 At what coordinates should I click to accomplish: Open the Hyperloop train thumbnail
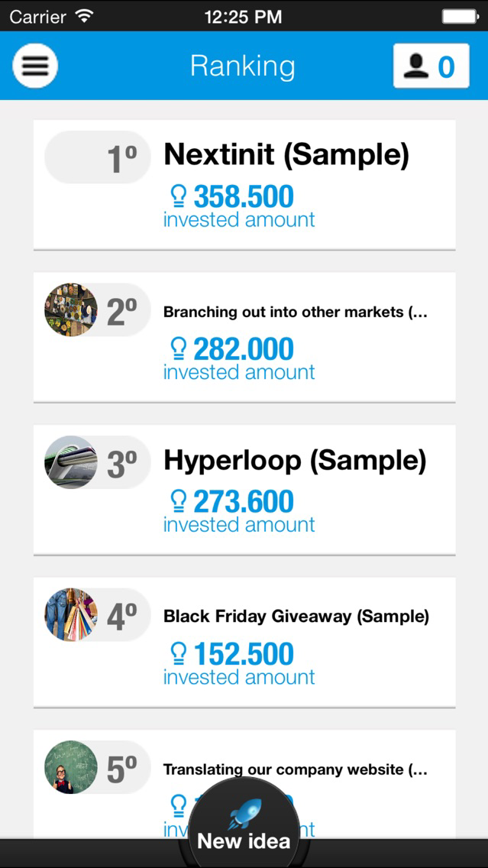(x=71, y=462)
